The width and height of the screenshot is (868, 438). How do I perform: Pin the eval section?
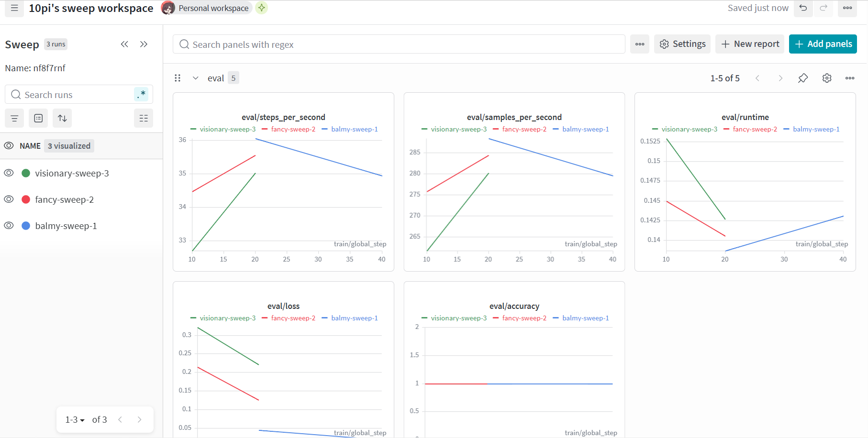tap(803, 78)
